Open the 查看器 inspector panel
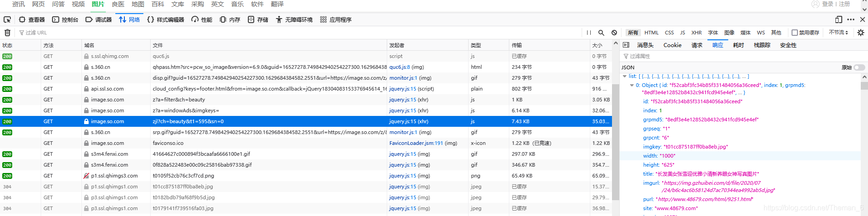The width and height of the screenshot is (868, 216). pos(32,19)
